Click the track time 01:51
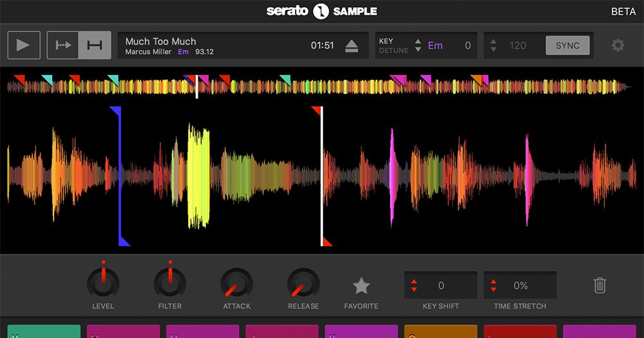Screen dimensions: 644x338 click(323, 45)
